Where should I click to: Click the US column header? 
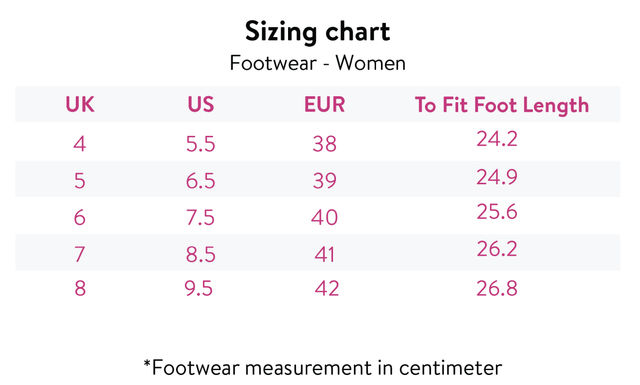click(201, 105)
